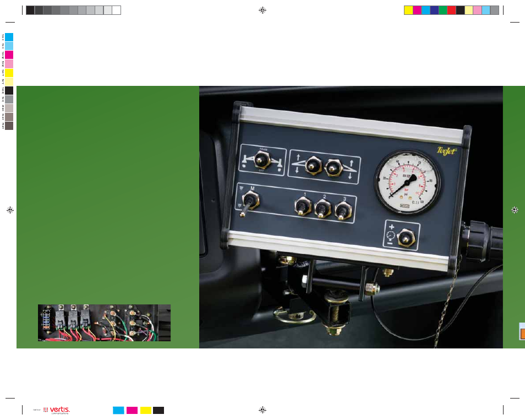Pick the magenta swatch in the bottom CMYK row
The height and width of the screenshot is (420, 525).
pyautogui.click(x=132, y=410)
